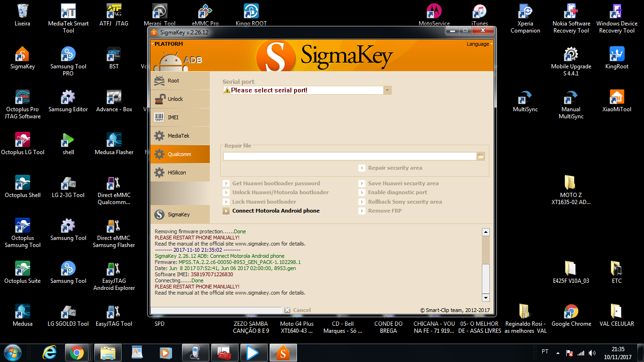The height and width of the screenshot is (362, 644).
Task: Open KingRoot desktop icon
Action: [617, 58]
